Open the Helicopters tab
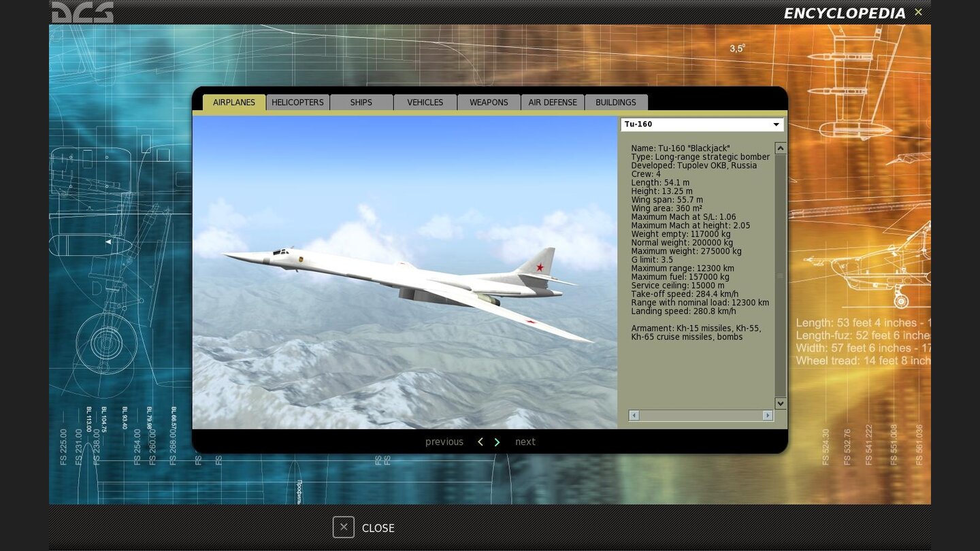The height and width of the screenshot is (551, 980). pos(297,102)
